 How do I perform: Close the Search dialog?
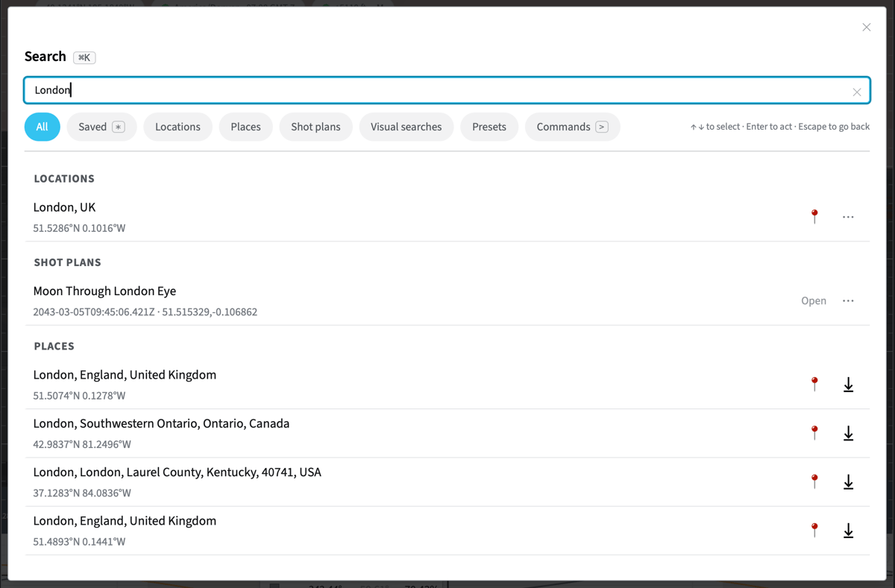pyautogui.click(x=867, y=28)
